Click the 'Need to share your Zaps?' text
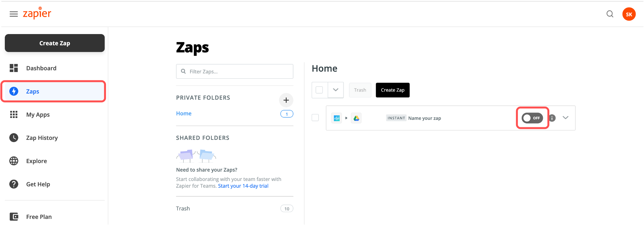The image size is (644, 225). click(x=207, y=170)
